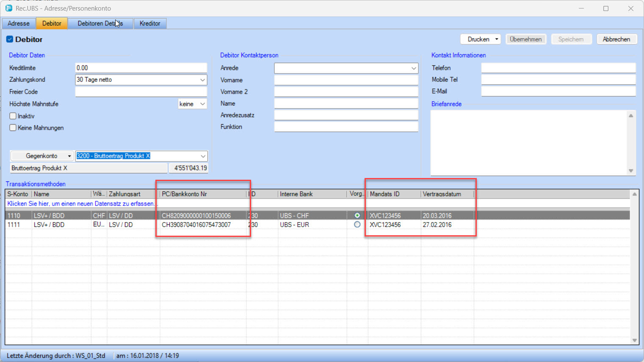The image size is (644, 362).
Task: Select the radio button in the UBS - EUR row
Action: [357, 225]
